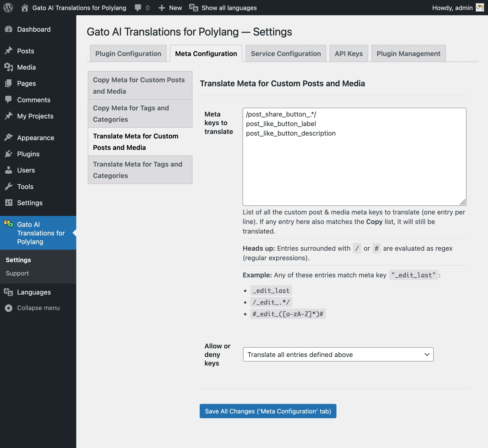Viewport: 488px width, 448px height.
Task: Click the Pages icon in sidebar
Action: [9, 83]
